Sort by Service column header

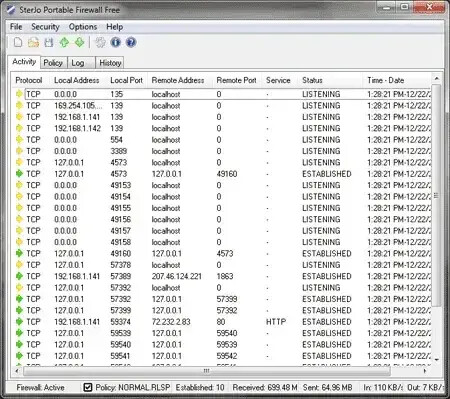tap(278, 80)
